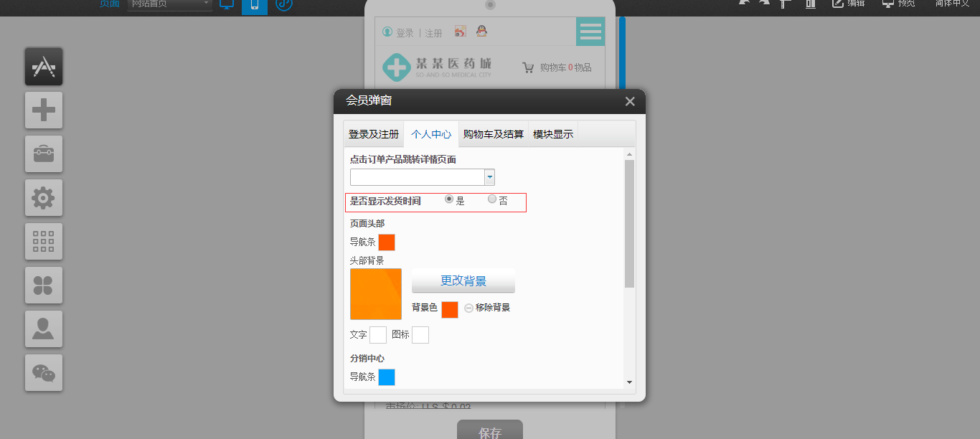Click the four-leaf clover sidebar icon
This screenshot has width=980, height=439.
pos(44,285)
